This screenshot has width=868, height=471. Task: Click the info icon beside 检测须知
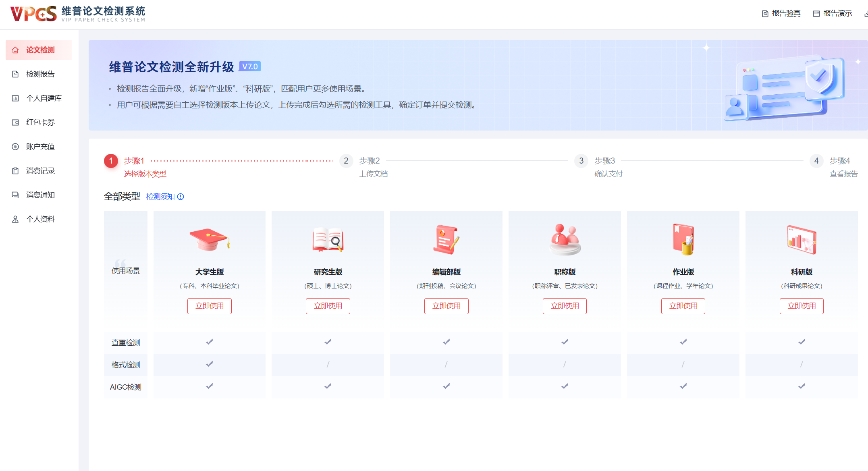tap(181, 197)
